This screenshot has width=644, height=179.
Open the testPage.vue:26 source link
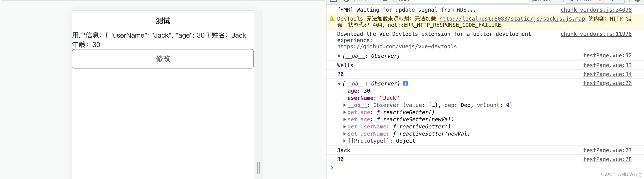607,83
